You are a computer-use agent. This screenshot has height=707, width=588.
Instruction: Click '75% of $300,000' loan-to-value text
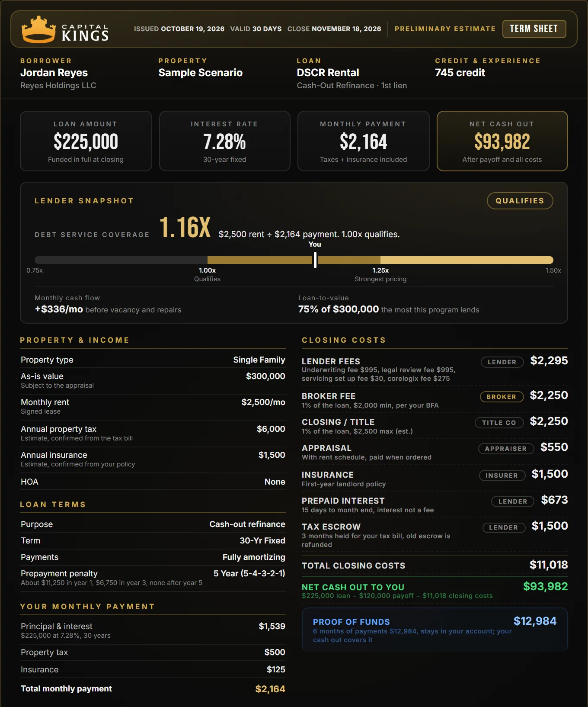click(339, 309)
